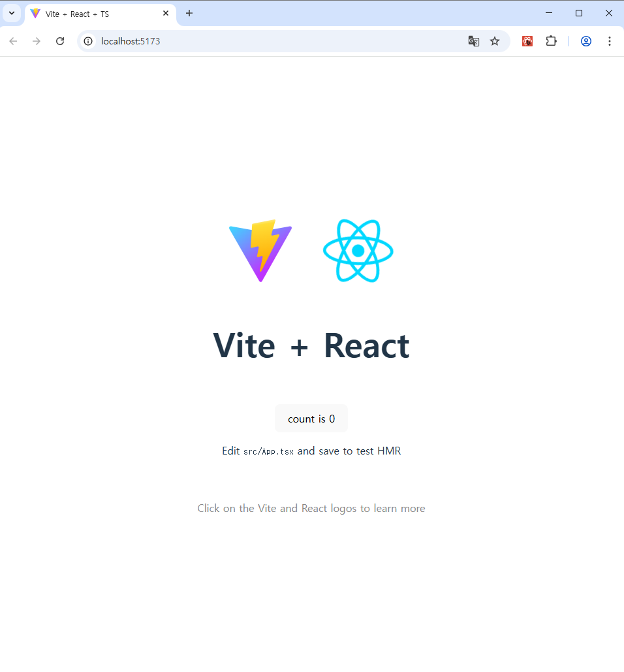This screenshot has width=624, height=672.
Task: Open the Vite logo link
Action: (x=260, y=251)
